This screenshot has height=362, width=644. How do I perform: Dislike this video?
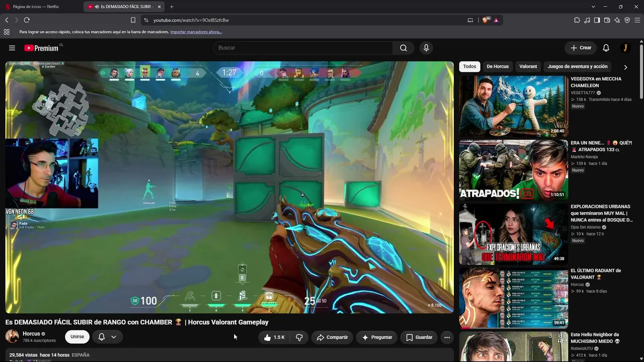tap(299, 337)
